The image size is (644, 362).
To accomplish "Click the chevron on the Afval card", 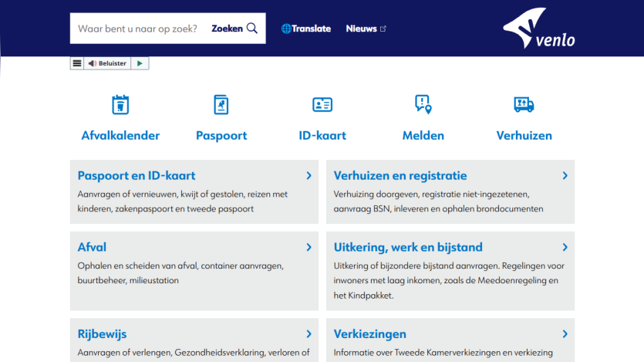I will pos(309,247).
